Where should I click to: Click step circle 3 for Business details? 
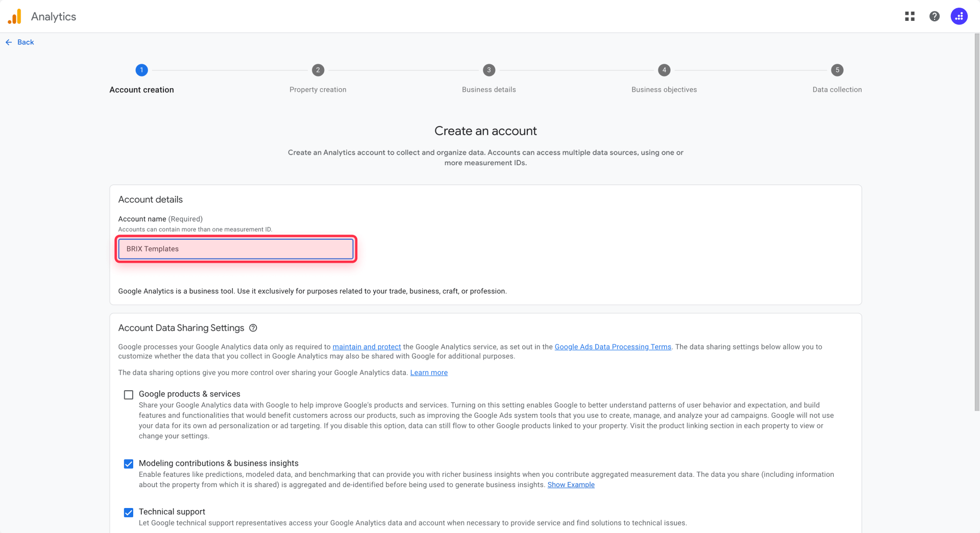[x=488, y=70]
